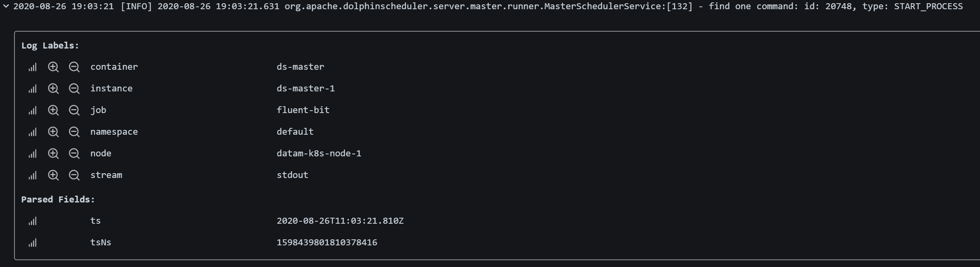Screen dimensions: 980x267
Task: Show stats for the namespace label
Action: tap(32, 132)
